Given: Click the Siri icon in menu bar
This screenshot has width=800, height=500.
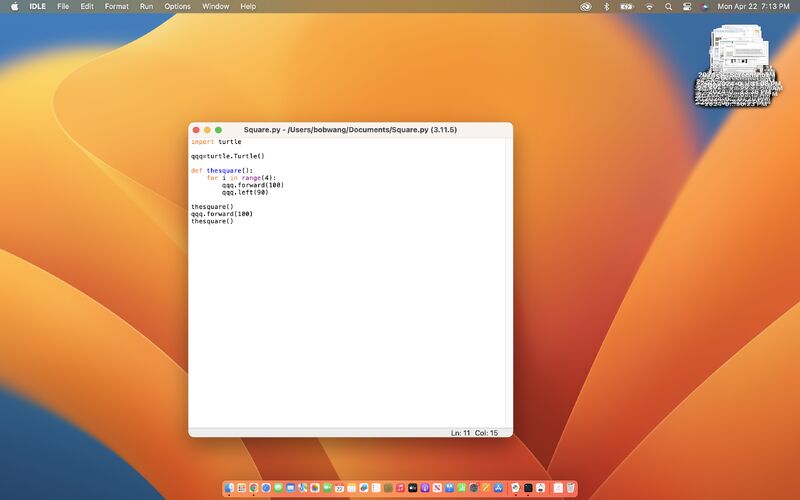Looking at the screenshot, I should [704, 6].
